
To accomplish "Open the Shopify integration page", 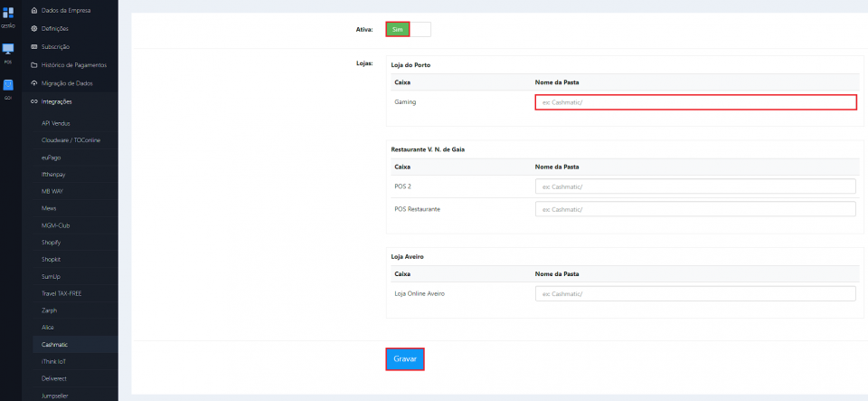I will click(51, 243).
